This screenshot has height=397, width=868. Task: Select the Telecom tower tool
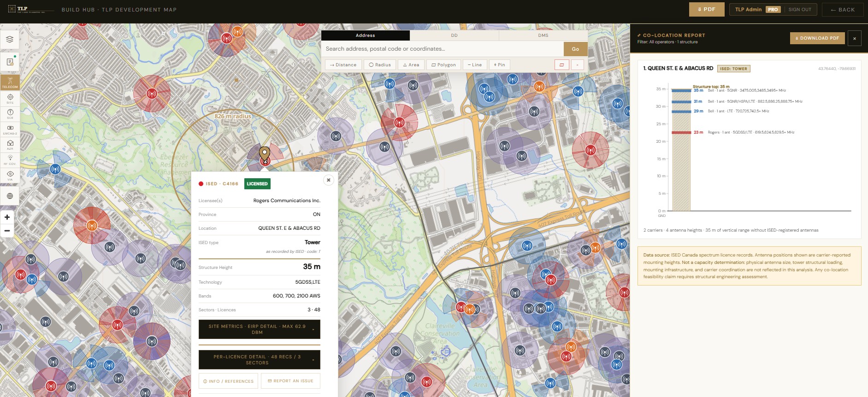click(x=10, y=82)
